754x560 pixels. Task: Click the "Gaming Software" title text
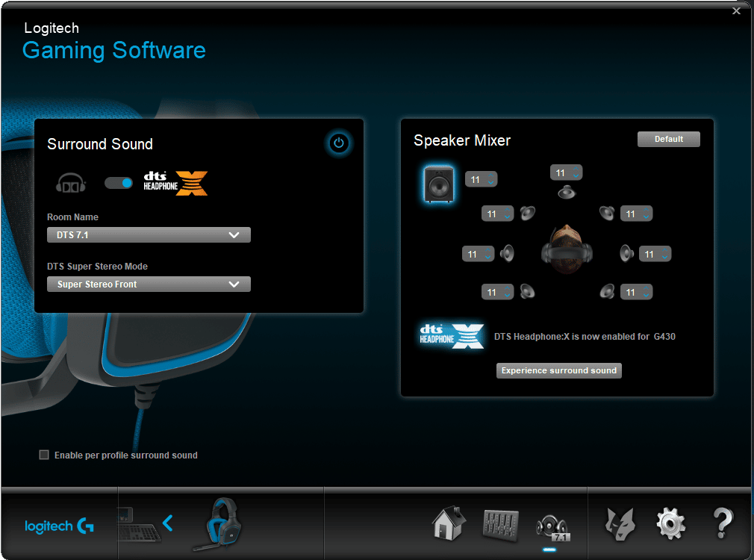(114, 51)
